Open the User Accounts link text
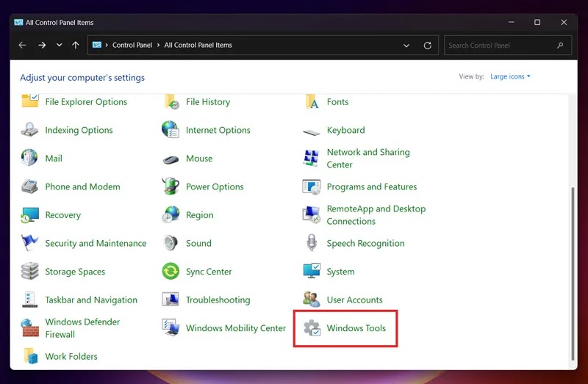The height and width of the screenshot is (384, 588). (x=355, y=300)
